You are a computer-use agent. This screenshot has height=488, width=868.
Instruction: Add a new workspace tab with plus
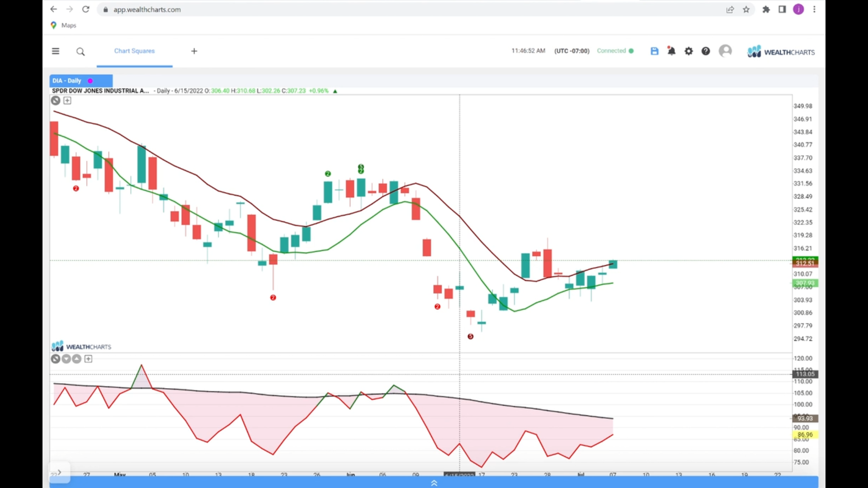[194, 51]
